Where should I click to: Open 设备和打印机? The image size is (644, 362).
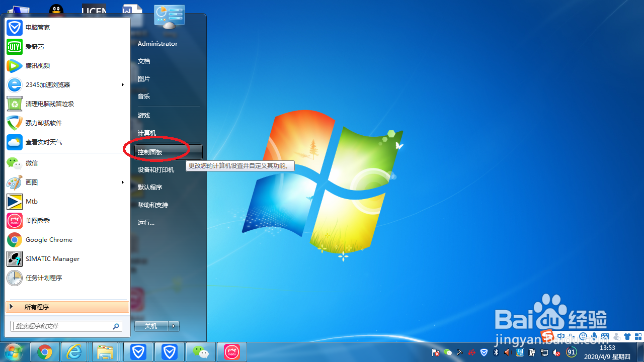click(x=169, y=169)
